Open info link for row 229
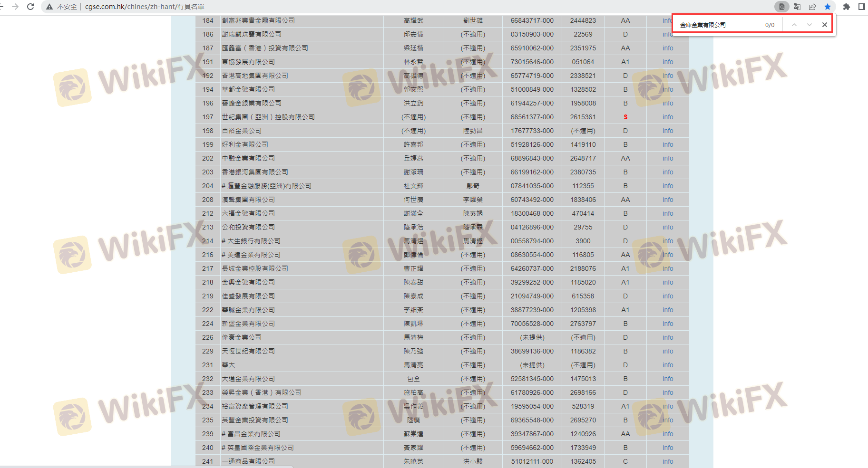 tap(668, 351)
